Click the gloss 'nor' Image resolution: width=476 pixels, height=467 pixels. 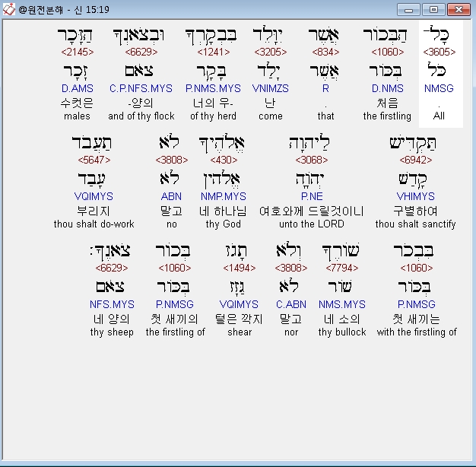pos(291,332)
